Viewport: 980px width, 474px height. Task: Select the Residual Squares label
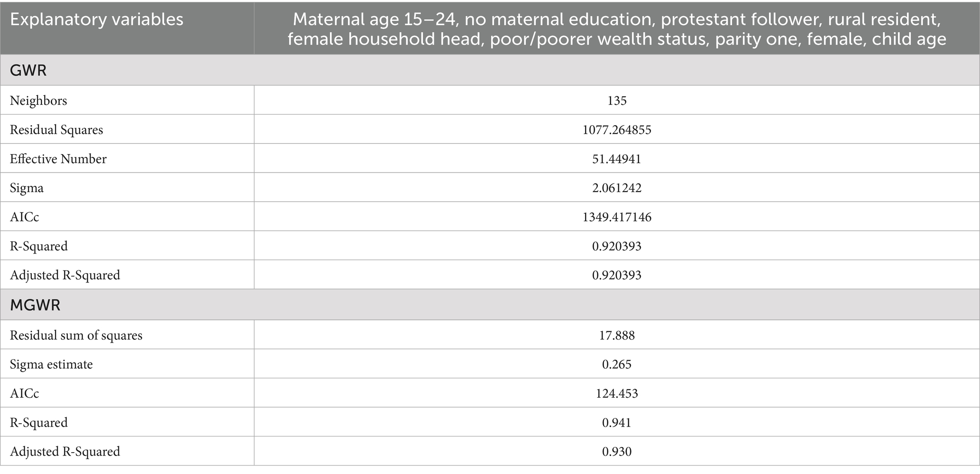point(56,130)
